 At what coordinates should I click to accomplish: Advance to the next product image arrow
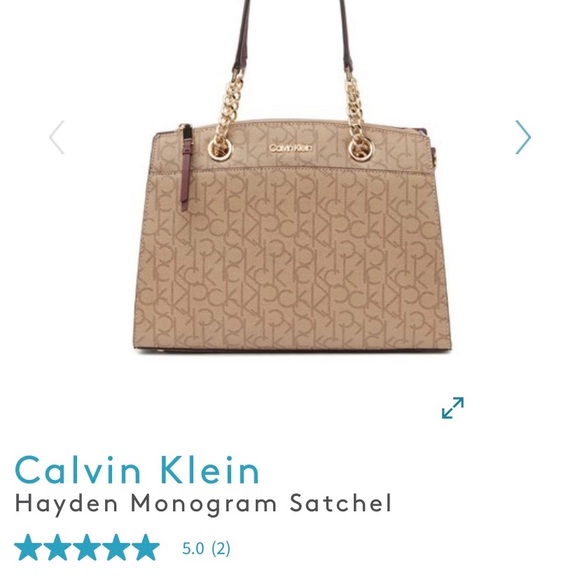(x=523, y=137)
